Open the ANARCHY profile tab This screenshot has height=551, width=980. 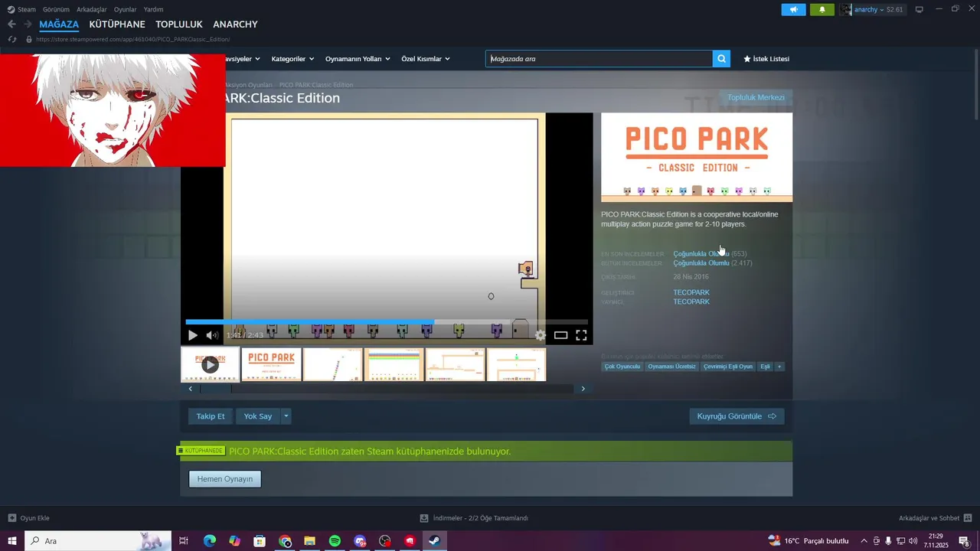point(236,24)
